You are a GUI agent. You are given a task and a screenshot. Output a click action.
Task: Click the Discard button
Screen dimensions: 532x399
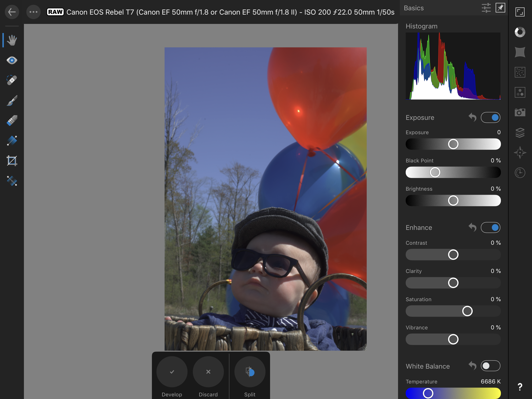(x=208, y=372)
